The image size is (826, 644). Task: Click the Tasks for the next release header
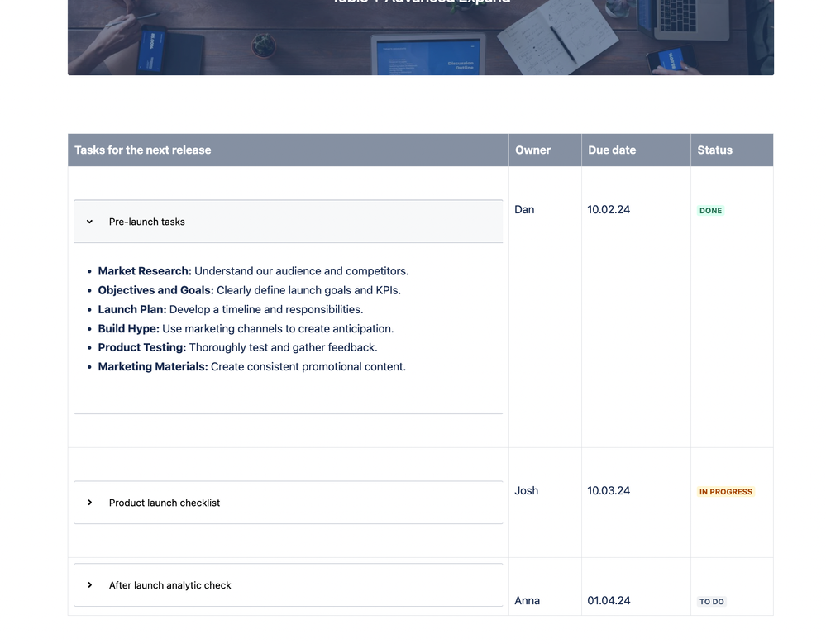[143, 150]
